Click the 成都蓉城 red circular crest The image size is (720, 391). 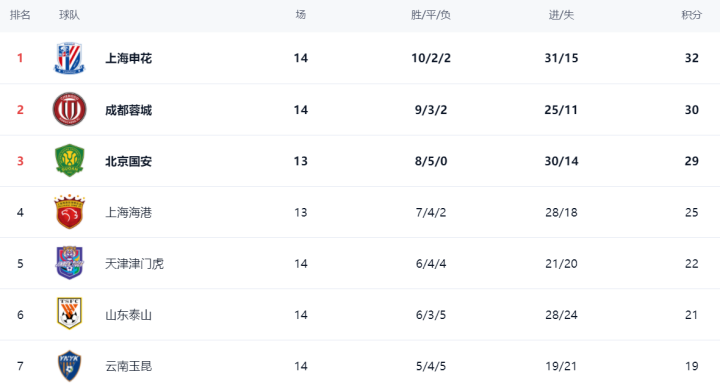69,109
